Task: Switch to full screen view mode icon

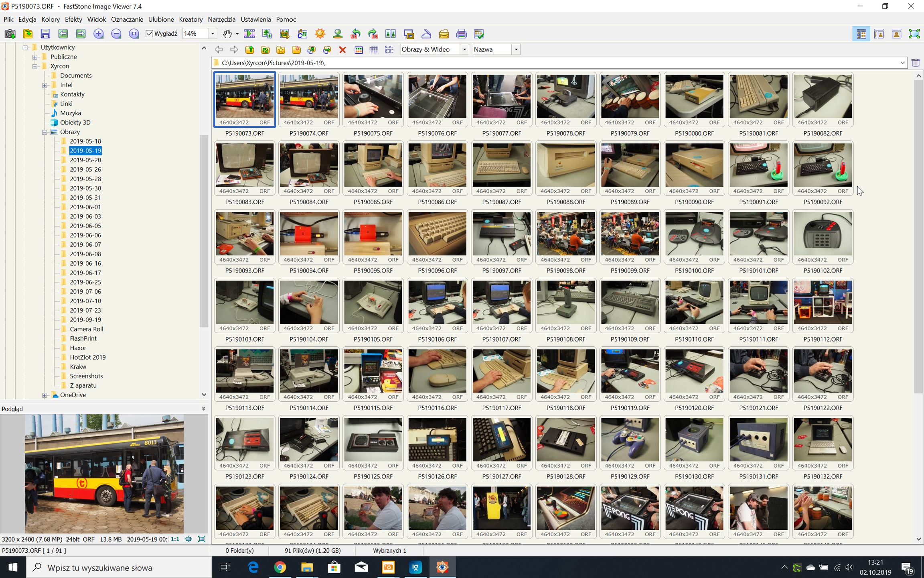Action: click(x=914, y=34)
